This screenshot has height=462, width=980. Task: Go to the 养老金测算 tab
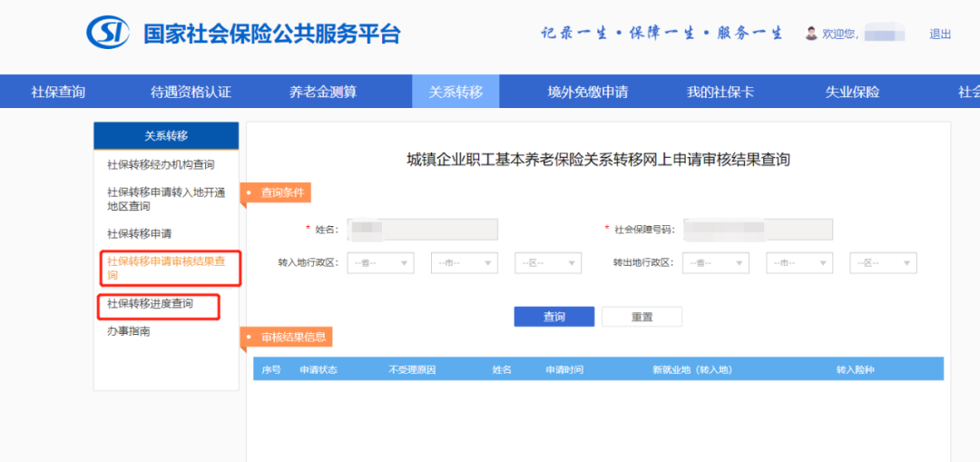click(323, 92)
